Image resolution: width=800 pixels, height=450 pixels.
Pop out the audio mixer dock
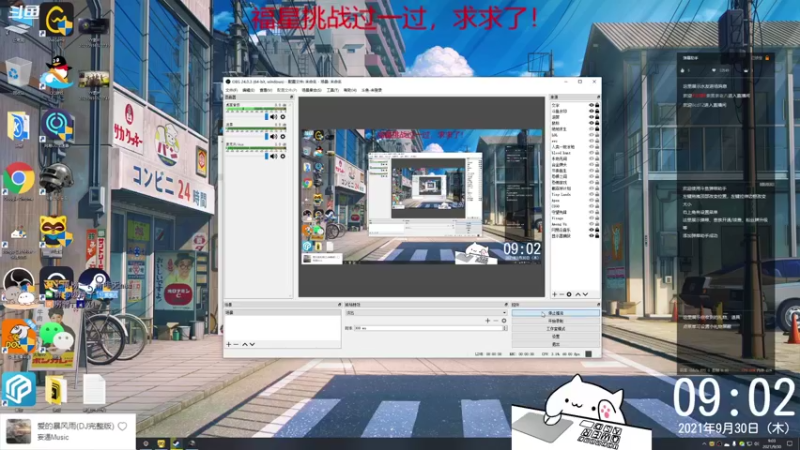click(x=291, y=97)
